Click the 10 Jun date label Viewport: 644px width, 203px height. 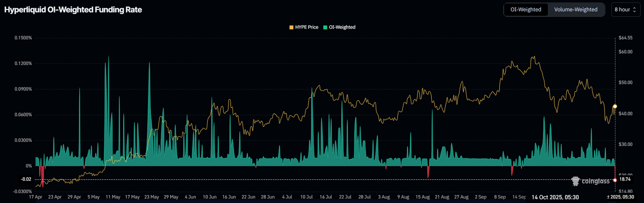(x=210, y=197)
